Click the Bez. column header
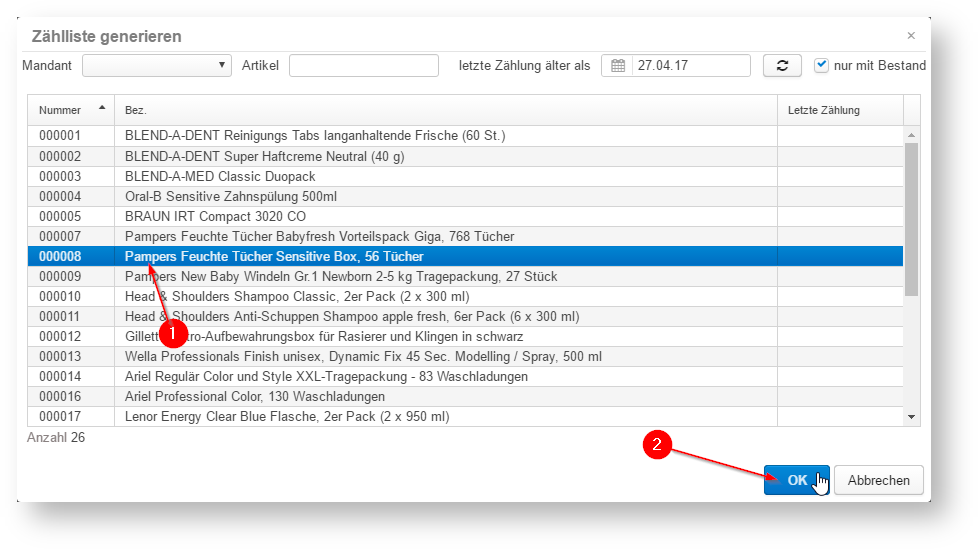Image resolution: width=979 pixels, height=550 pixels. [x=446, y=110]
